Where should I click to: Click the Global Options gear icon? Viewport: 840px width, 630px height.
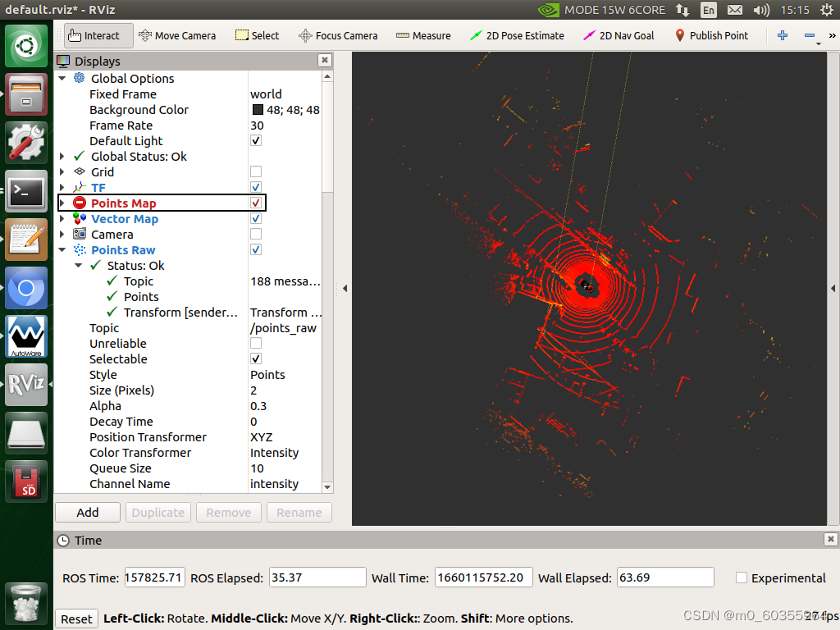click(x=80, y=78)
